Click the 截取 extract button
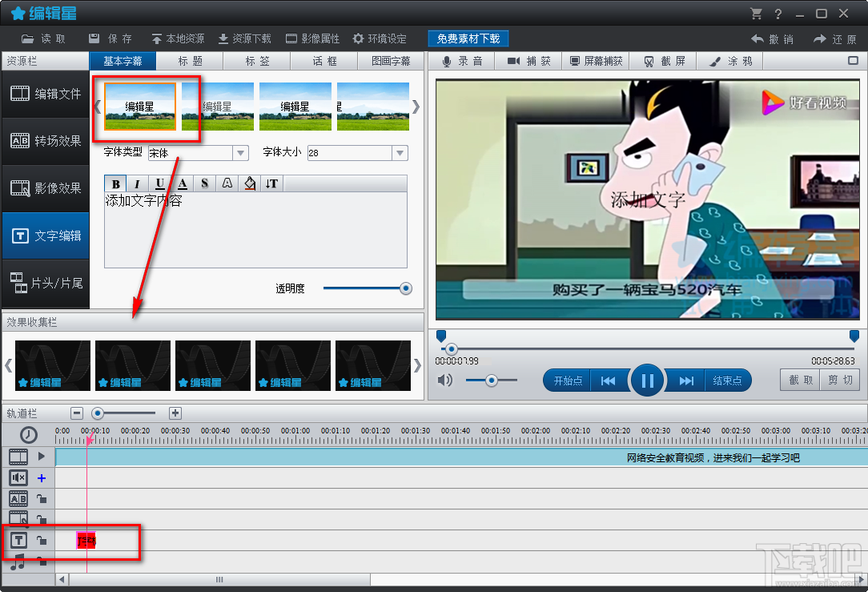The height and width of the screenshot is (592, 868). [x=801, y=380]
